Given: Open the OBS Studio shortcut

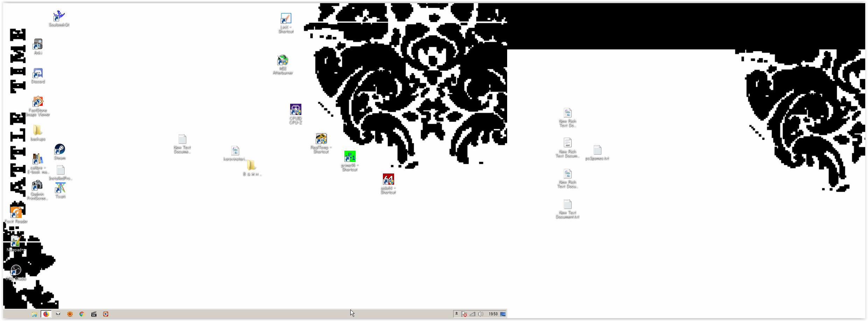Looking at the screenshot, I should (16, 271).
